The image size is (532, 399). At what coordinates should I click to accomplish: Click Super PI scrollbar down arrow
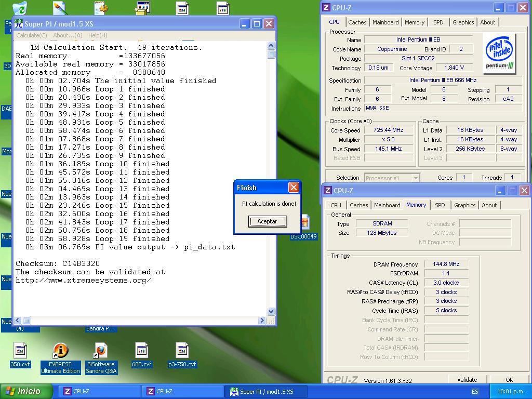tap(271, 311)
